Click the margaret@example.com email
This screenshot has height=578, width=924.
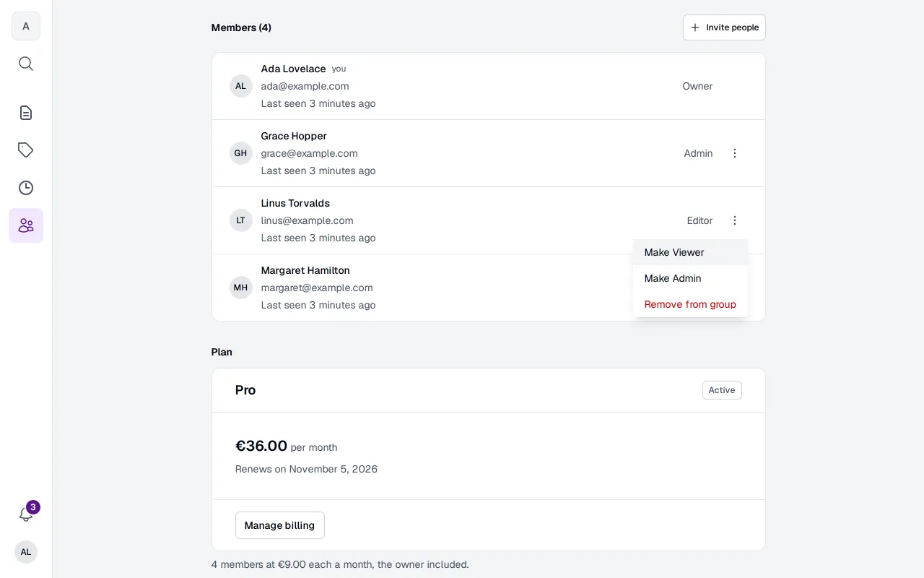click(317, 288)
